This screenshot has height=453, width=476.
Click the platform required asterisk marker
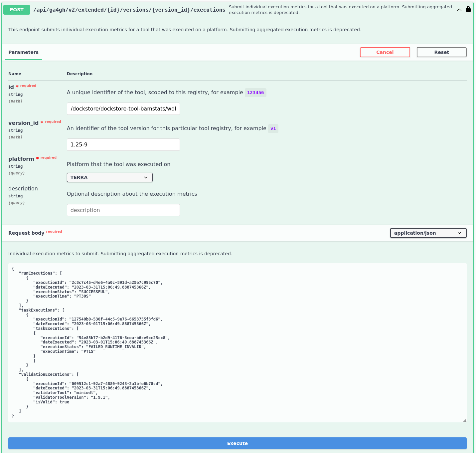pos(37,158)
